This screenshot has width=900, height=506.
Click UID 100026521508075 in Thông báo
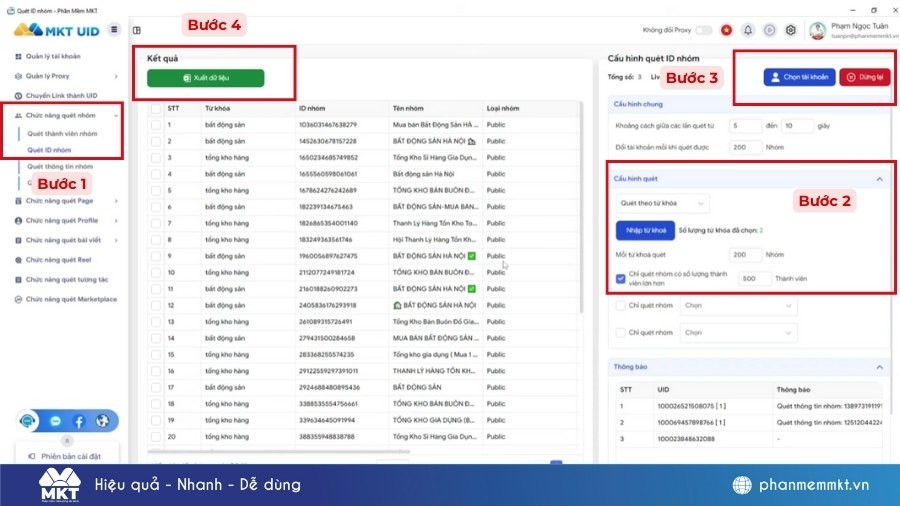tap(691, 406)
